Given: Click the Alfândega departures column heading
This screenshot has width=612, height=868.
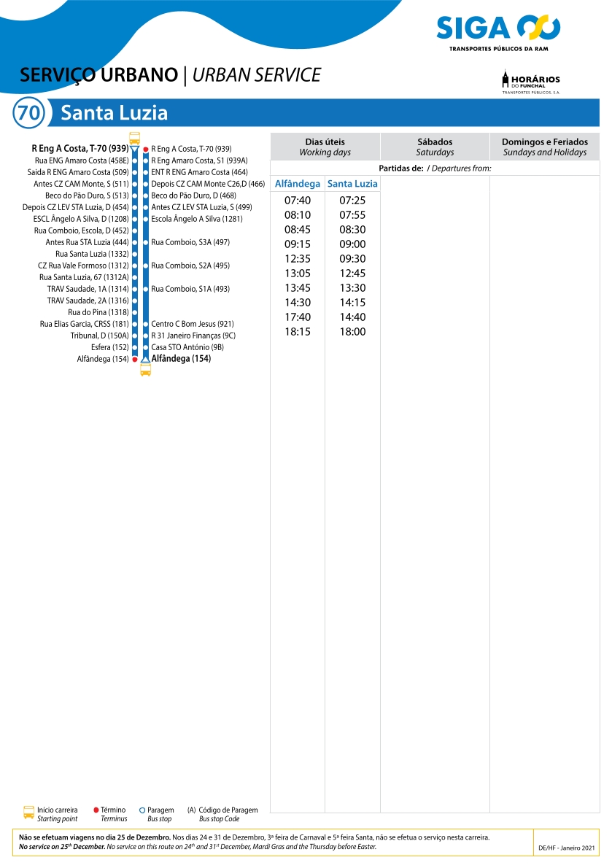Looking at the screenshot, I should click(297, 184).
